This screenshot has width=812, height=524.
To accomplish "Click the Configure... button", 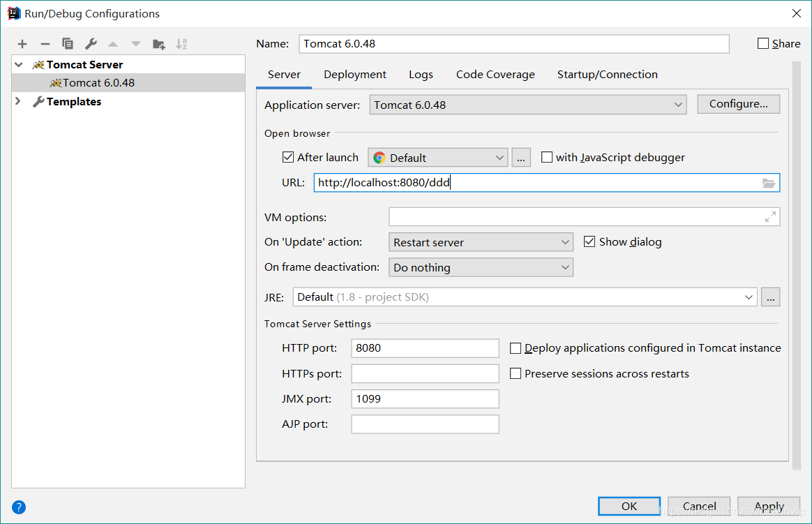I will point(739,104).
